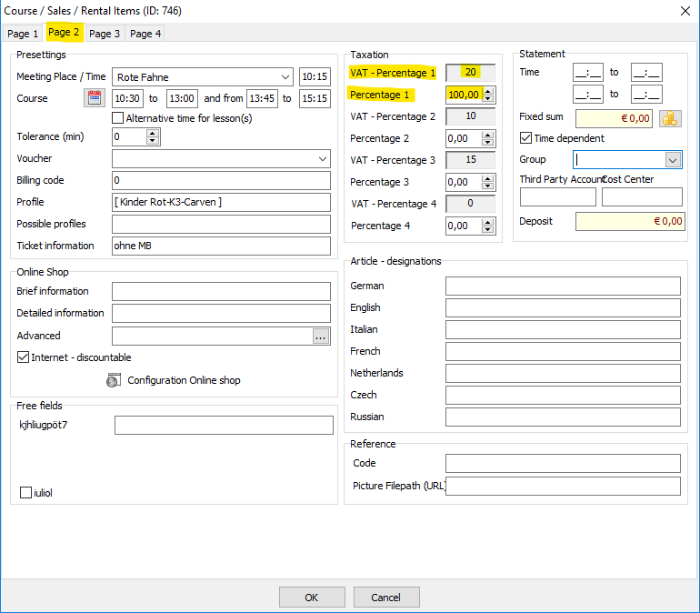The image size is (700, 613).
Task: Click the English designation field
Action: (x=563, y=307)
